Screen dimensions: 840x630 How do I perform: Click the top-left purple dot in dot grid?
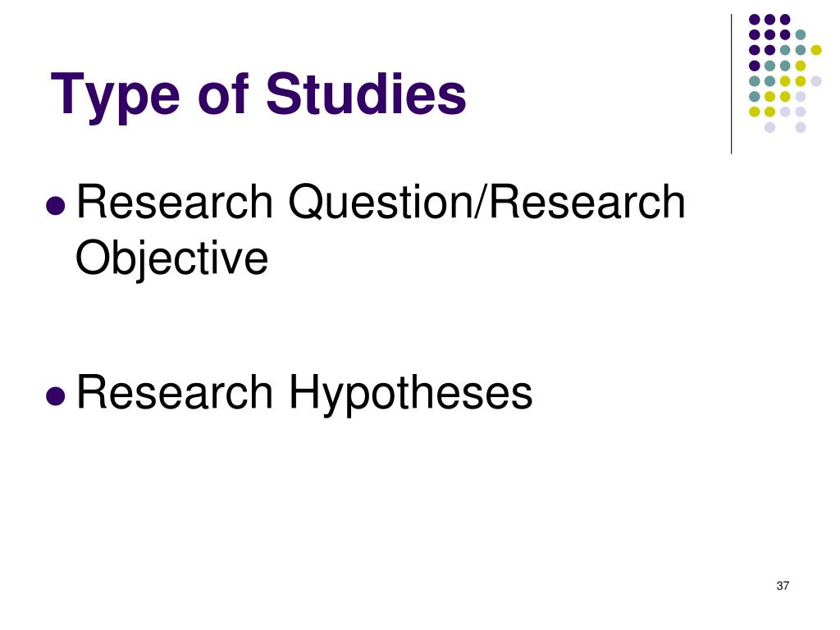(x=755, y=20)
